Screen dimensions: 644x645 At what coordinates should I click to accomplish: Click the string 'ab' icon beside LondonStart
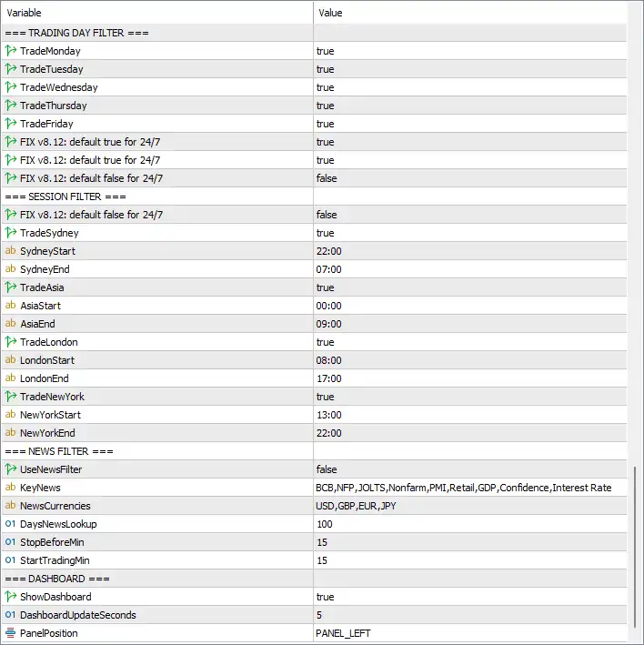click(x=10, y=360)
